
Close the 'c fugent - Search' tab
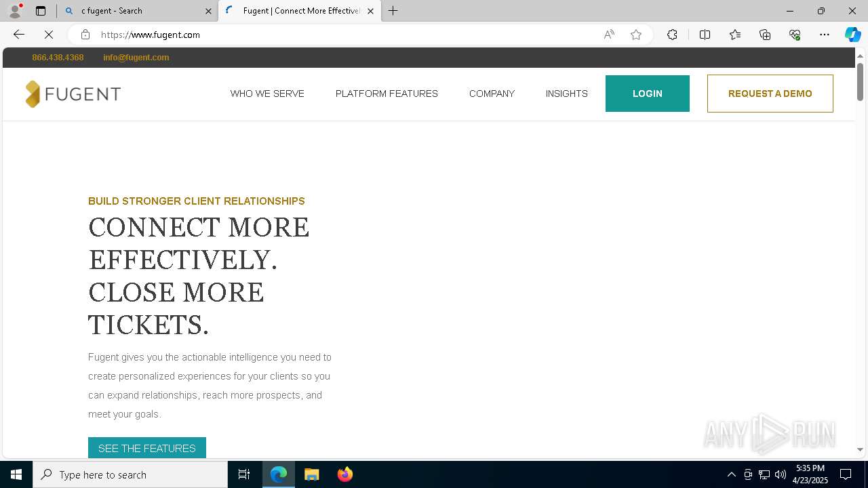click(208, 11)
